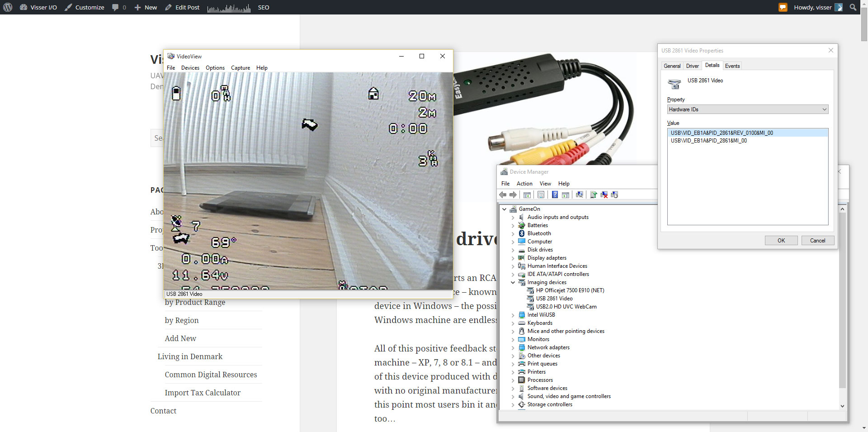Open the Action menu in Device Manager
Screen dimensions: 868x432
pos(524,184)
